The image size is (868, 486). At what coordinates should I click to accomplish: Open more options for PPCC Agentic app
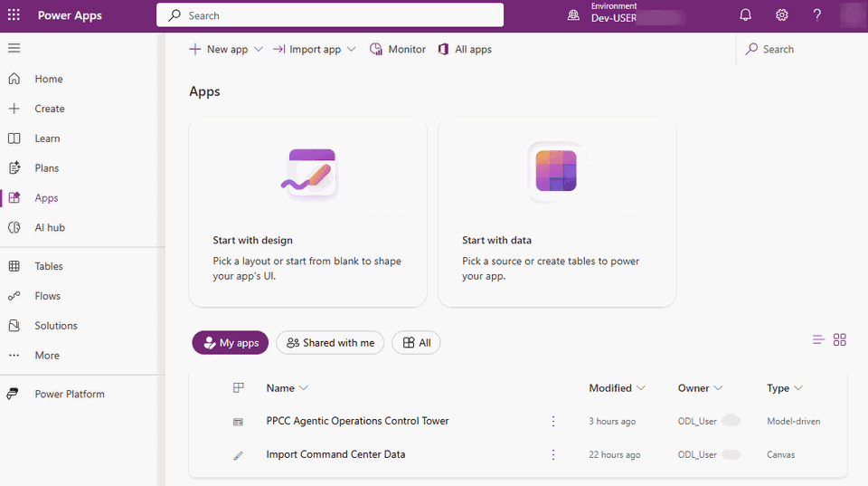pos(553,421)
